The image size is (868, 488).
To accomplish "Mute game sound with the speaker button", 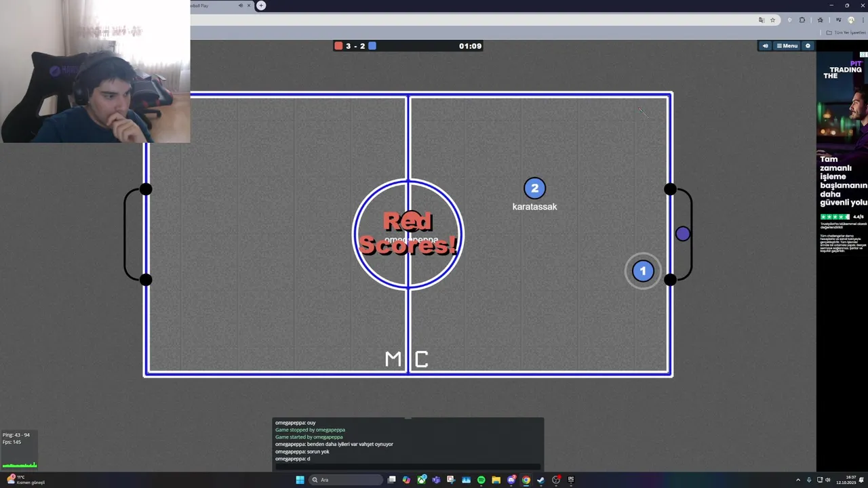I will 765,46.
